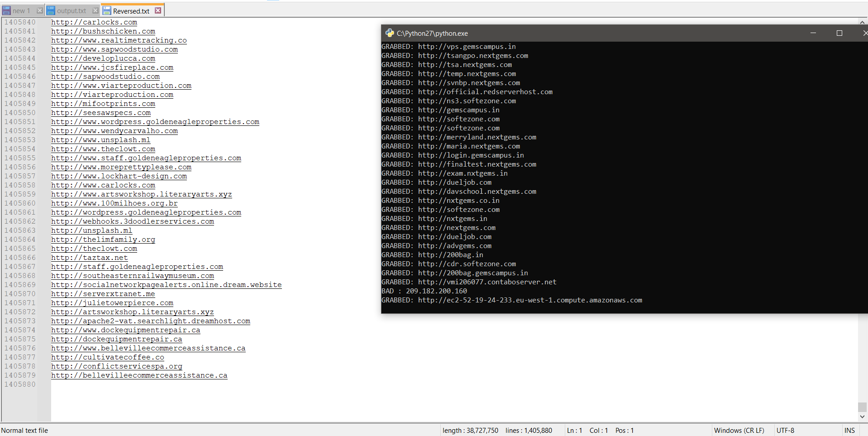This screenshot has width=868, height=436.
Task: Minimize the python.exe console window
Action: [x=813, y=33]
